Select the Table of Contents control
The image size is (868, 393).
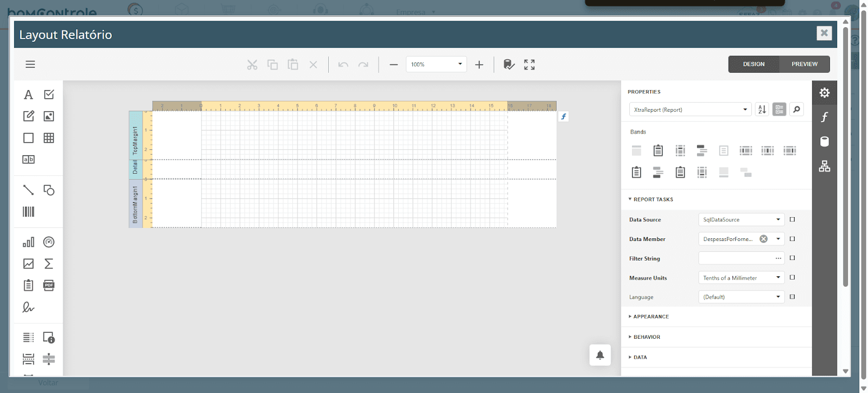pyautogui.click(x=28, y=338)
